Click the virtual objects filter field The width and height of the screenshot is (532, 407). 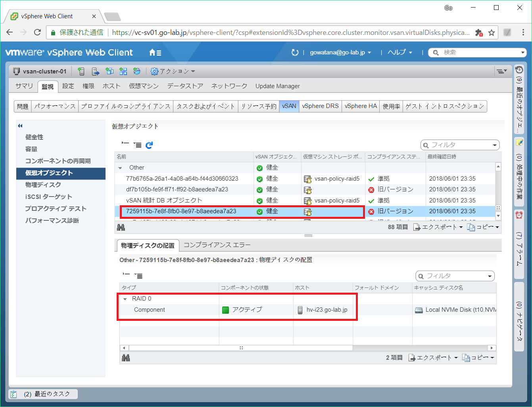[x=460, y=145]
